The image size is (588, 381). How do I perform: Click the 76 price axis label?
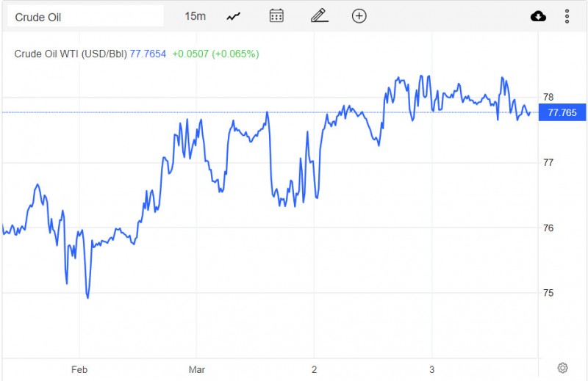(x=548, y=228)
